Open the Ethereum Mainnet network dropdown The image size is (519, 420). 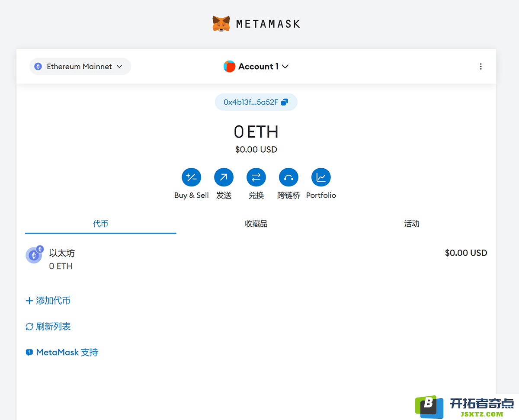click(x=80, y=67)
